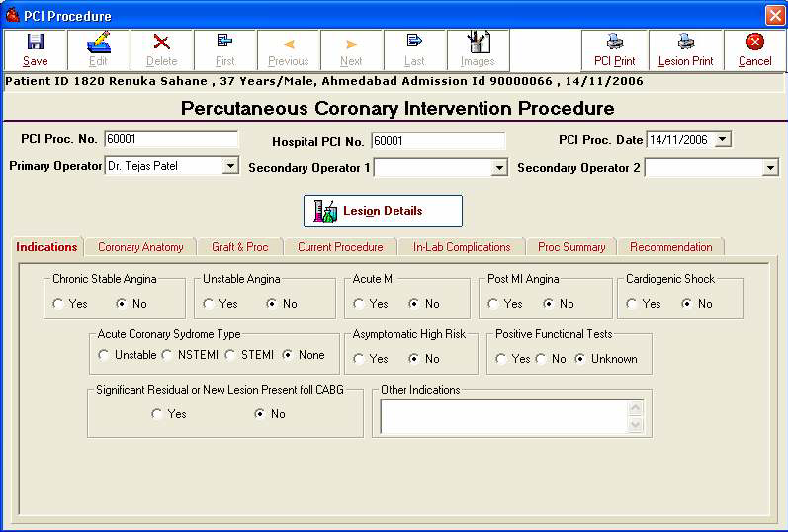This screenshot has height=532, width=788.
Task: Go to the First record icon
Action: point(225,43)
